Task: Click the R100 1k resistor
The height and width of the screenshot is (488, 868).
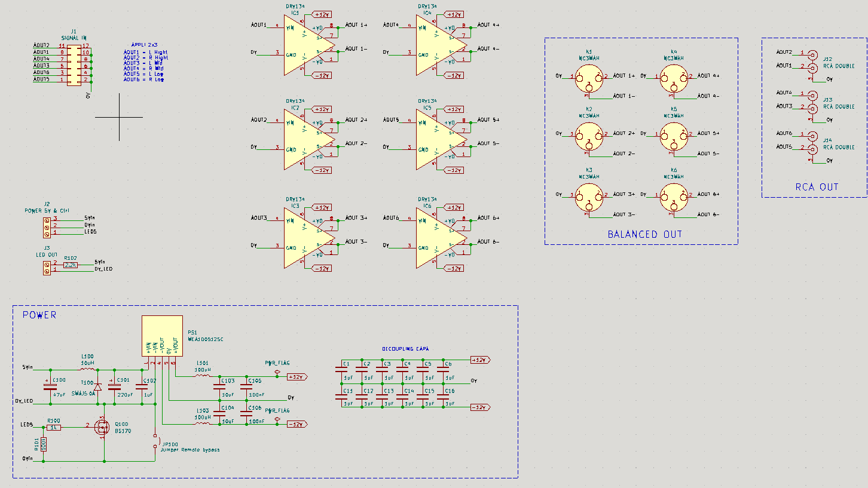Action: coord(54,427)
